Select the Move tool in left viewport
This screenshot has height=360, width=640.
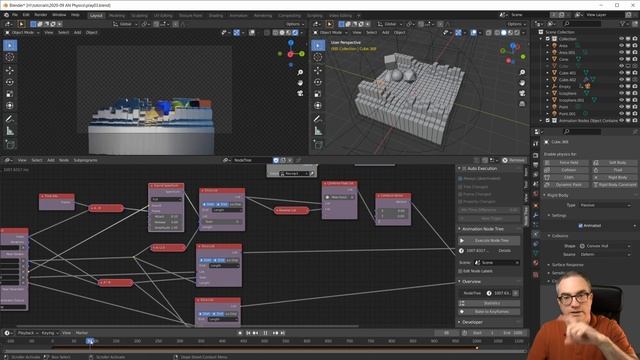[10, 70]
